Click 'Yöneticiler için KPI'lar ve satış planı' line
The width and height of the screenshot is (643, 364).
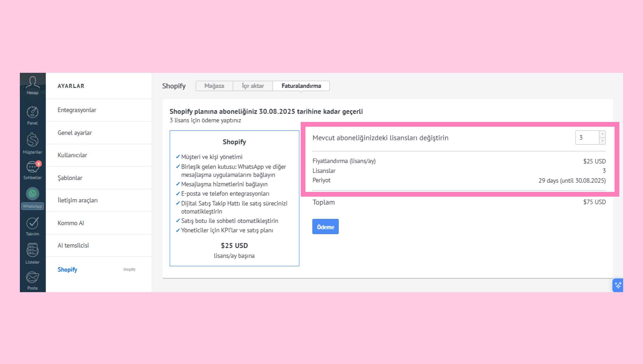tap(227, 230)
